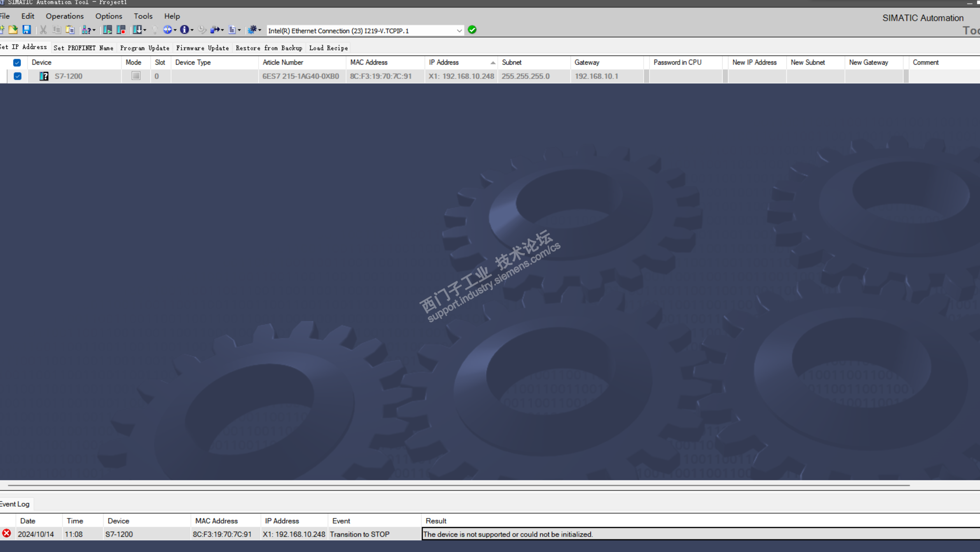This screenshot has height=552, width=980.
Task: Toggle select-all checkbox in Device header
Action: click(17, 63)
